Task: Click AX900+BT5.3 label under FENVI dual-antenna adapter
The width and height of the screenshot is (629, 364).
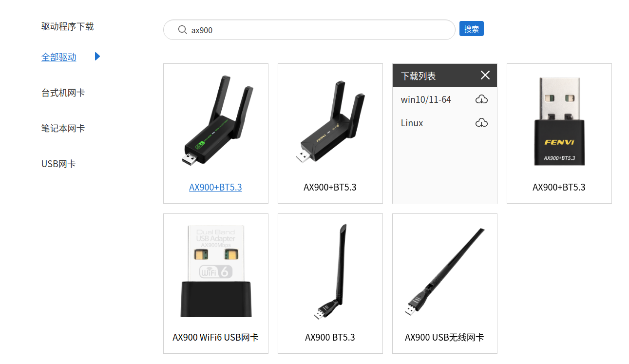Action: point(330,187)
